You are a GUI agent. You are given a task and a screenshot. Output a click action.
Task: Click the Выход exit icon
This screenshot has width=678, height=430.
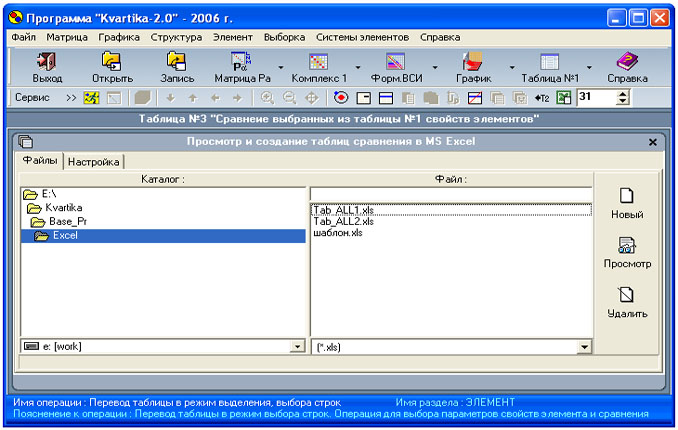click(x=46, y=61)
